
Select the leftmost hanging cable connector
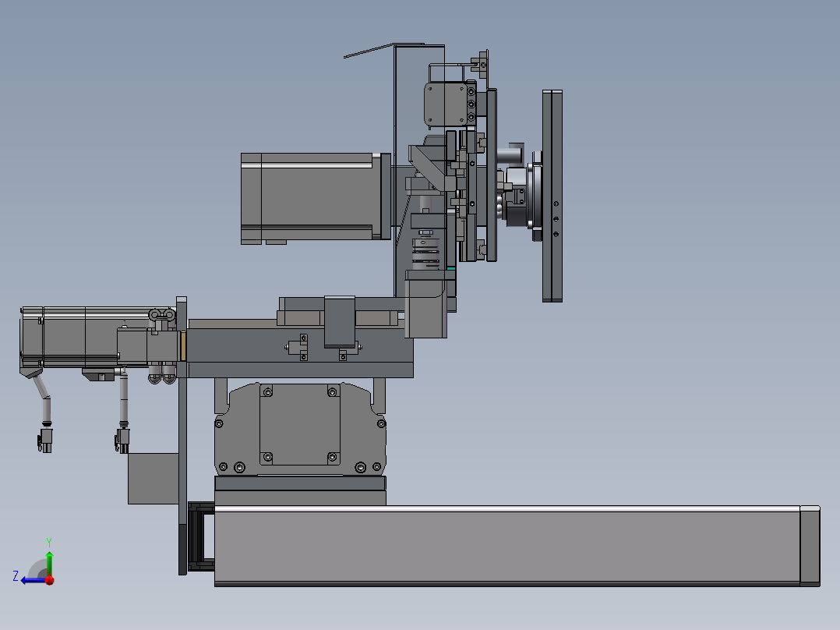click(x=45, y=440)
